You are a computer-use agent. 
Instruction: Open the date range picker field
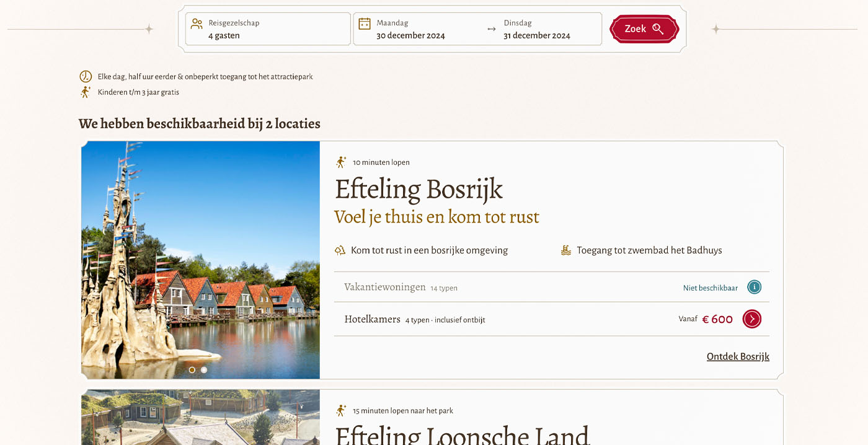[477, 29]
